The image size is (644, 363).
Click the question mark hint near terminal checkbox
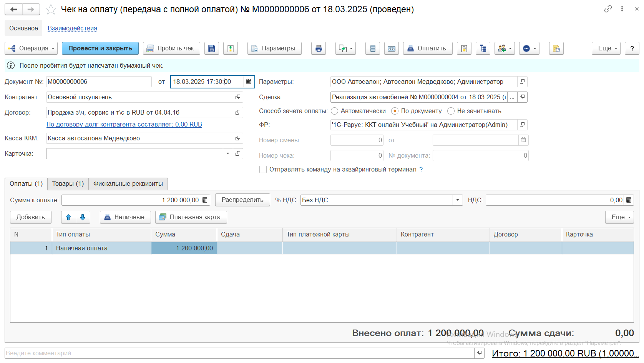click(421, 170)
